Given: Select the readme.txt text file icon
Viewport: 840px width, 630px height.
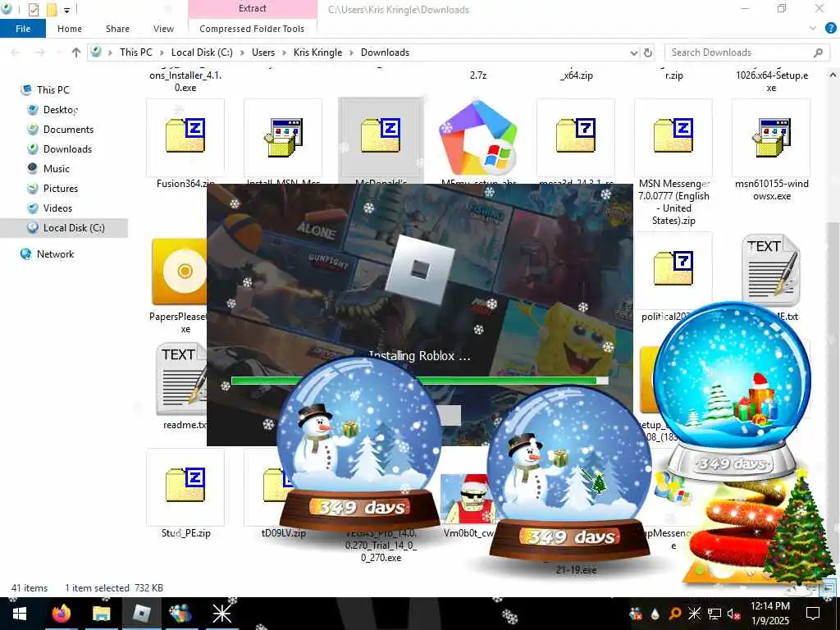Looking at the screenshot, I should pyautogui.click(x=181, y=379).
